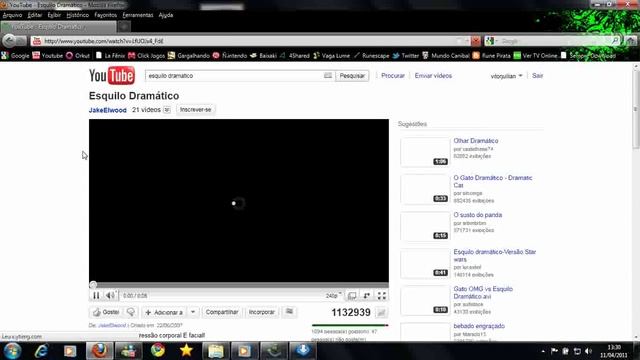Click the Pesquisar search button
The height and width of the screenshot is (360, 640).
point(352,76)
